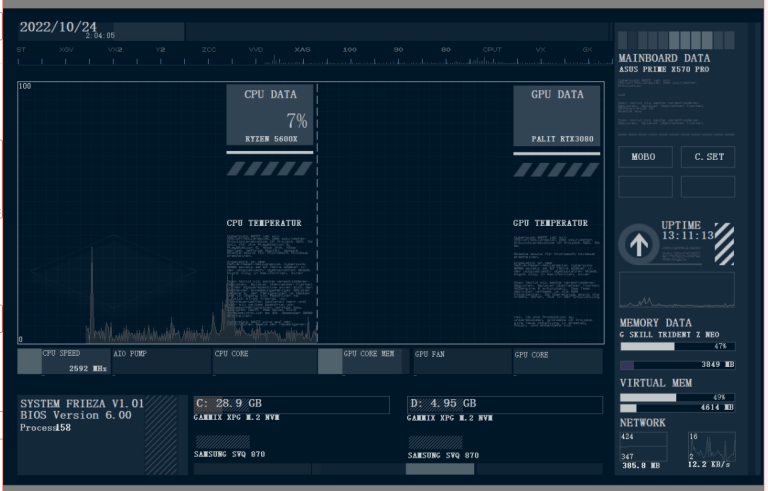Select the D: 4.95 GB drive field

click(505, 404)
